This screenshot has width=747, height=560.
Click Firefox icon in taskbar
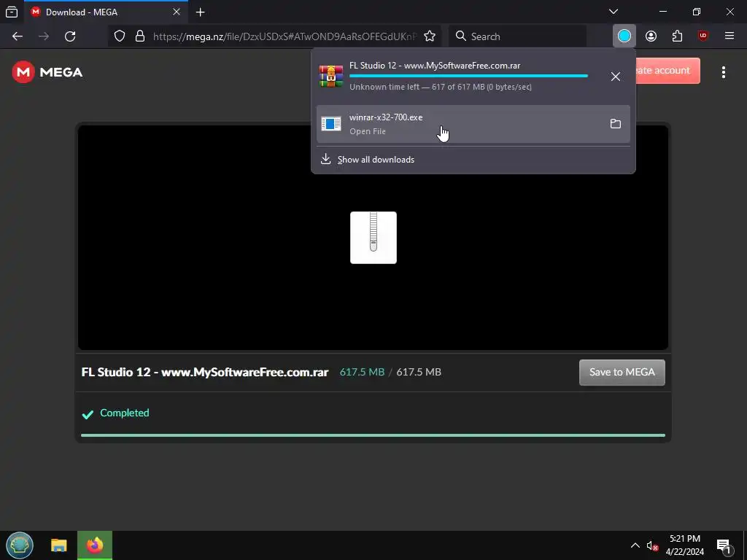tap(95, 545)
